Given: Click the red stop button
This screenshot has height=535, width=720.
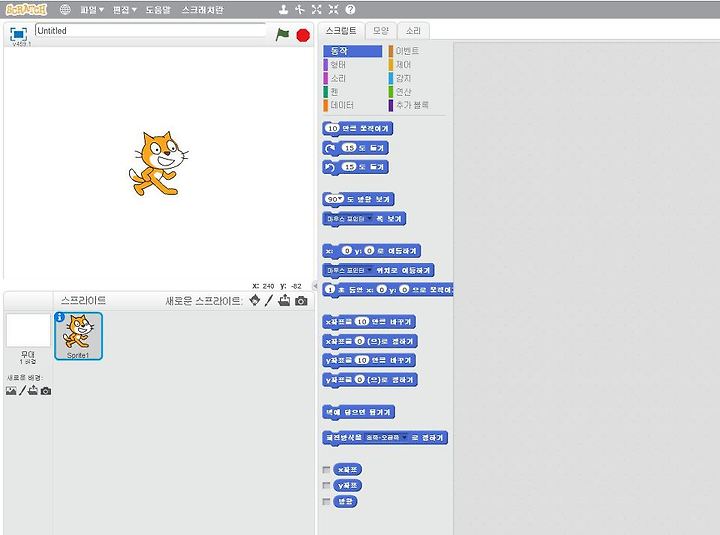Looking at the screenshot, I should [303, 35].
